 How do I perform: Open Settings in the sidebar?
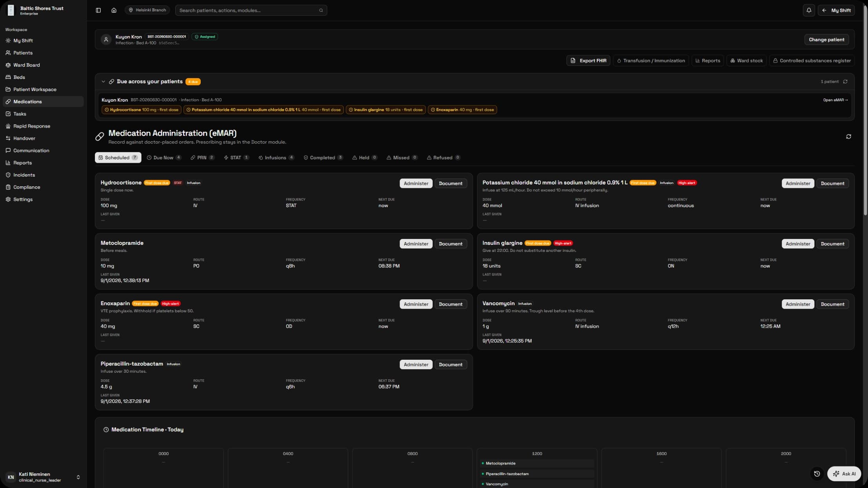click(x=43, y=199)
